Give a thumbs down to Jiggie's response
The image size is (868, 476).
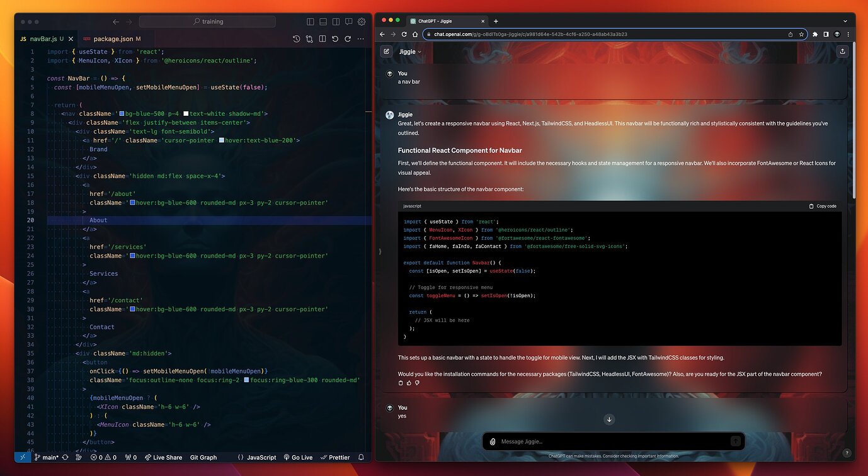[x=418, y=383]
